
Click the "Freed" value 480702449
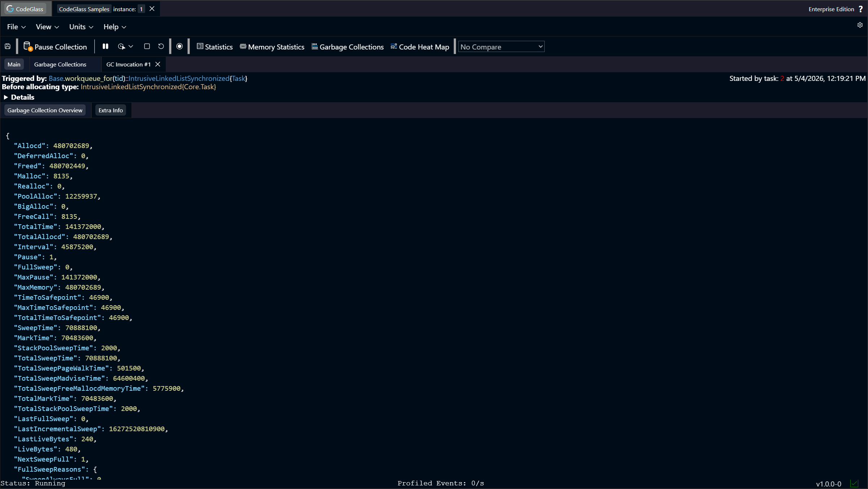click(67, 166)
